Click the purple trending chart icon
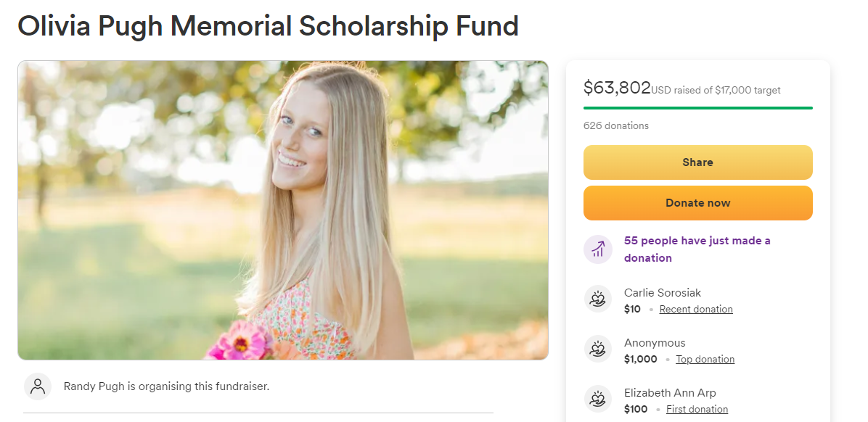Screen dimensions: 868x422 tap(598, 249)
